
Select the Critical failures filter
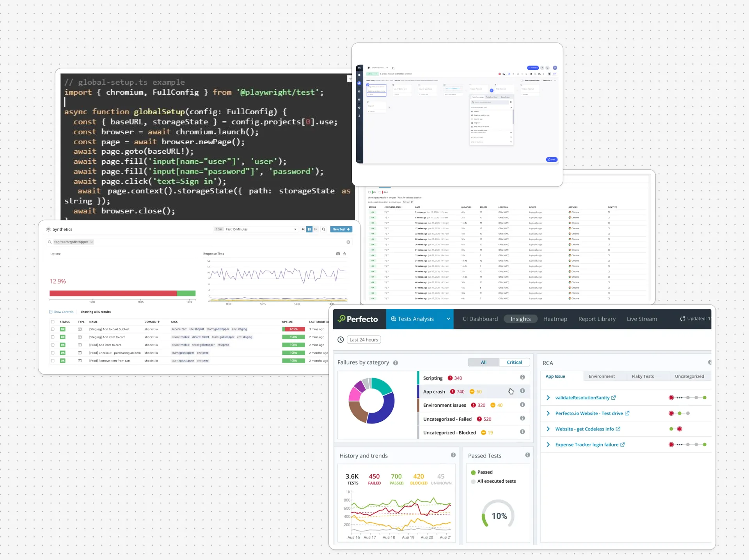(514, 362)
